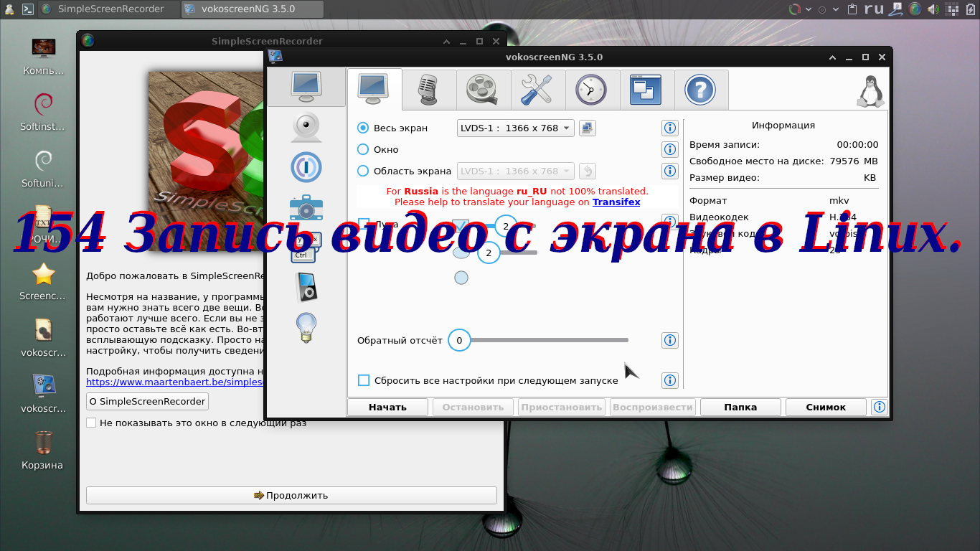Show info for the Область экрана option

(x=670, y=171)
